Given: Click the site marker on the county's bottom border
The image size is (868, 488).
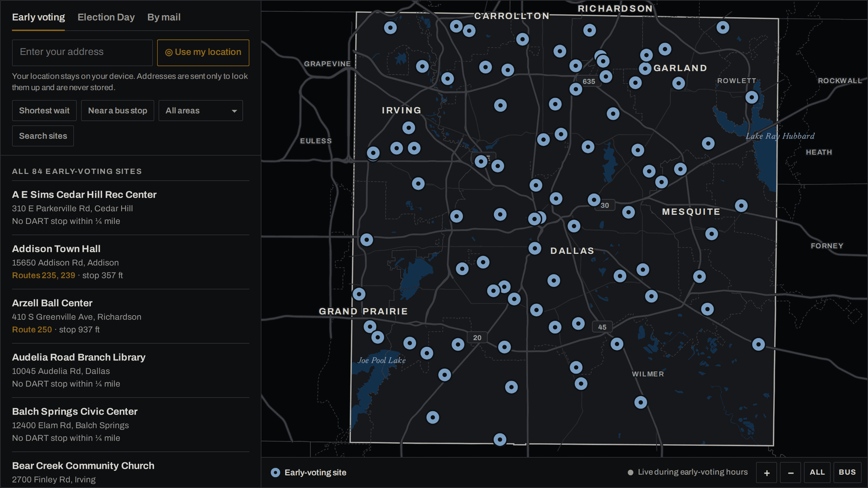Looking at the screenshot, I should [x=500, y=440].
